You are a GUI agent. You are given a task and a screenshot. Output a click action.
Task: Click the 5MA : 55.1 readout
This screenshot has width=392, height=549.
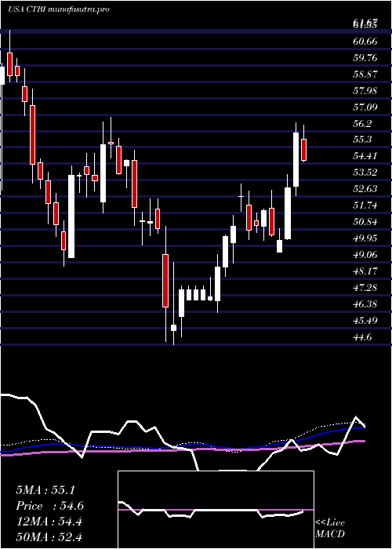point(45,490)
